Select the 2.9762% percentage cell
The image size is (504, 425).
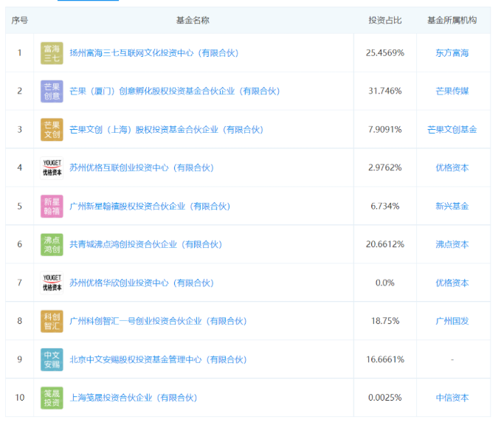pos(385,167)
